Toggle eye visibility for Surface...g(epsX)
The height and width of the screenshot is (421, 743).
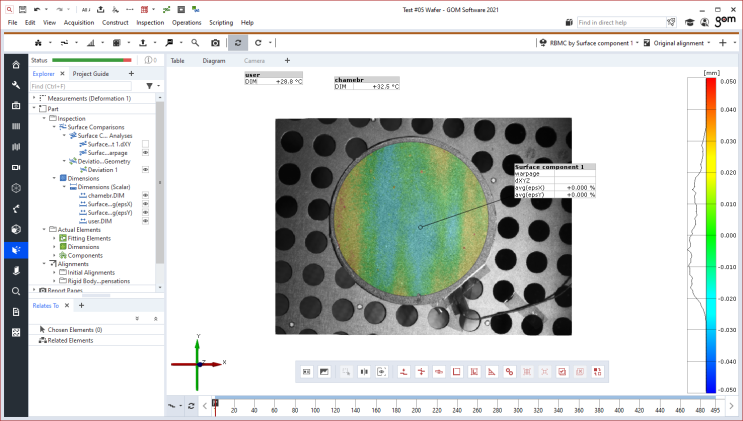click(x=145, y=204)
